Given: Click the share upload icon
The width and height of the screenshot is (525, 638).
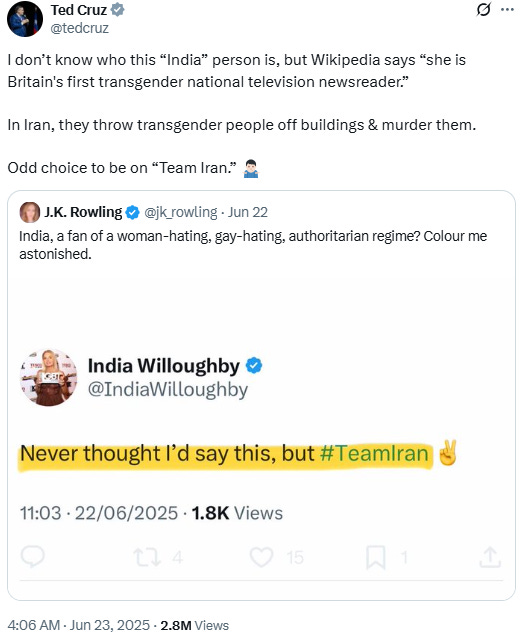Looking at the screenshot, I should [490, 557].
